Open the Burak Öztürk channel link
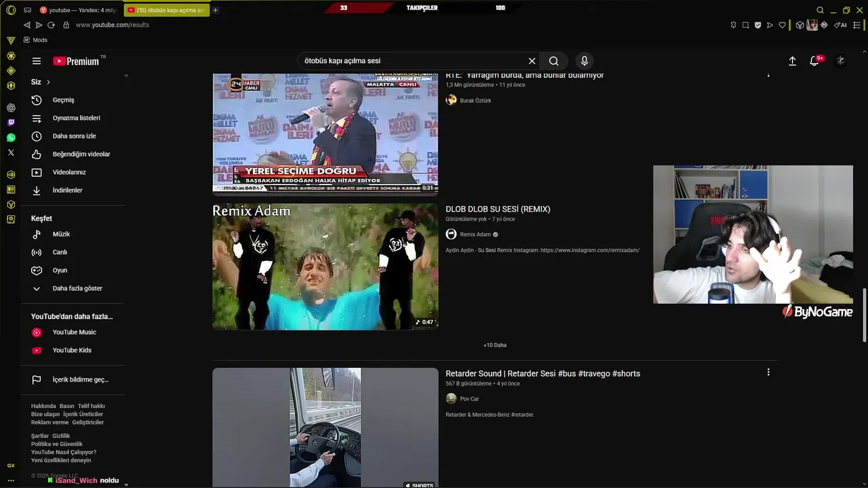Viewport: 868px width, 488px height. coord(475,100)
